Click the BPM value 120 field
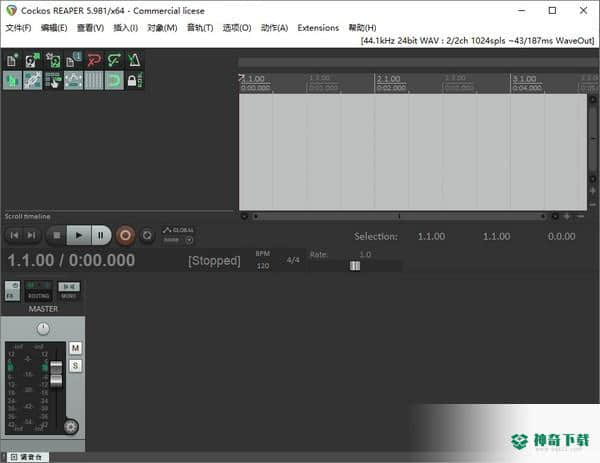Image resolution: width=600 pixels, height=463 pixels. click(263, 266)
